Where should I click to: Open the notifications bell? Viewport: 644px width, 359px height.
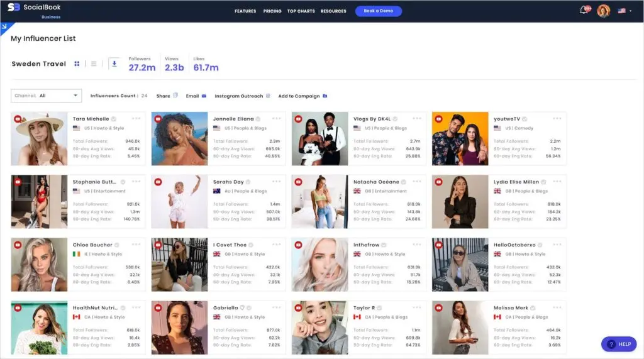tap(584, 11)
